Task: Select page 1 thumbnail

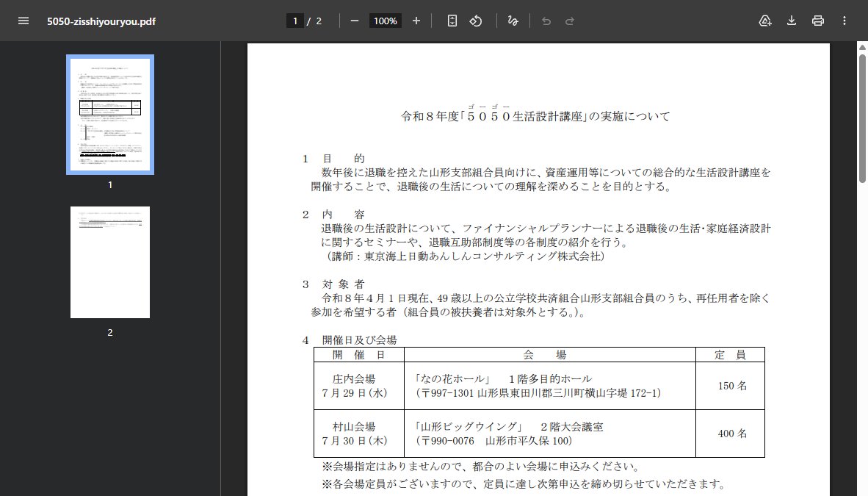Action: [x=110, y=115]
